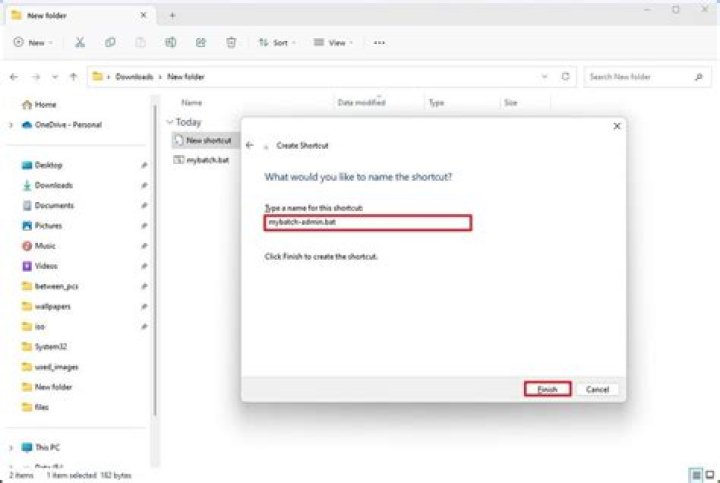
Task: Open Documents in navigation pane
Action: coord(48,206)
